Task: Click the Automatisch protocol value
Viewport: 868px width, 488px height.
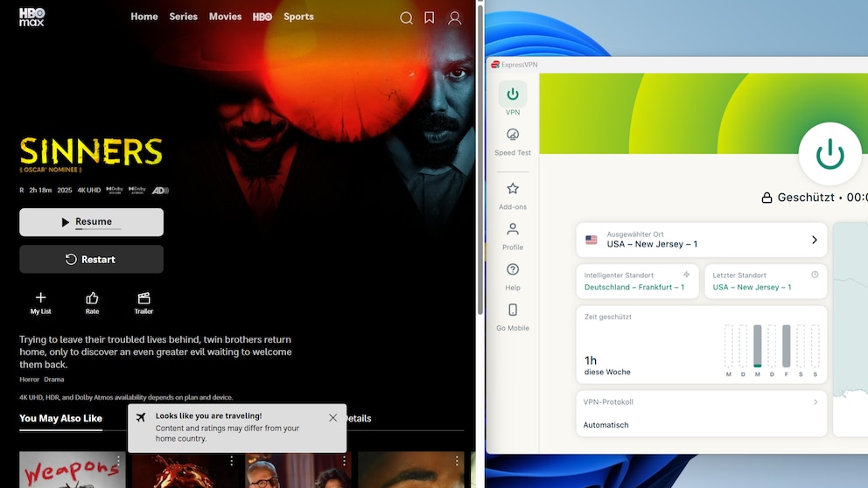Action: tap(605, 425)
